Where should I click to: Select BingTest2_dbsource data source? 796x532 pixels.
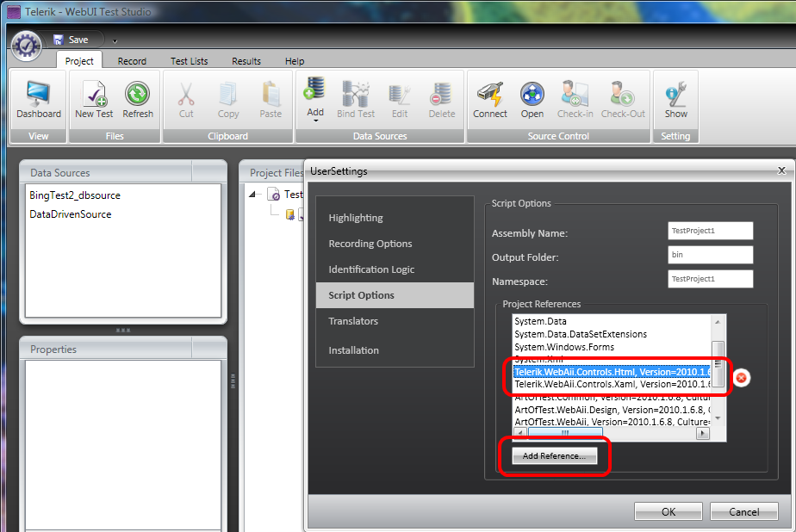click(x=75, y=195)
